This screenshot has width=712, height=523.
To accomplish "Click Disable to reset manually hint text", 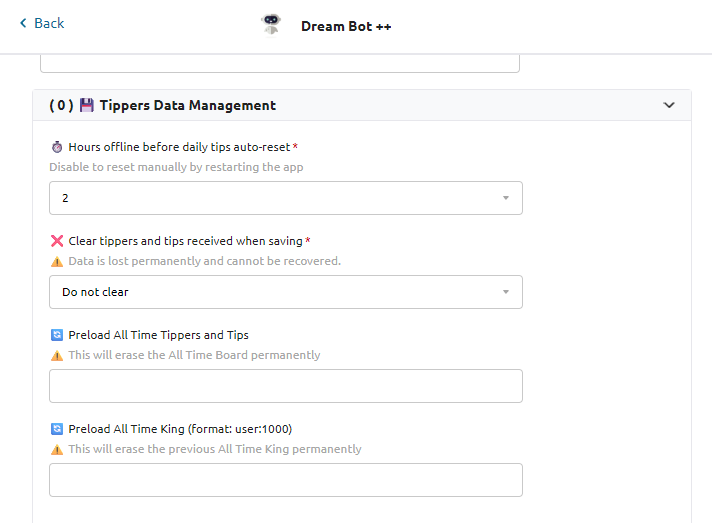I will pyautogui.click(x=176, y=167).
